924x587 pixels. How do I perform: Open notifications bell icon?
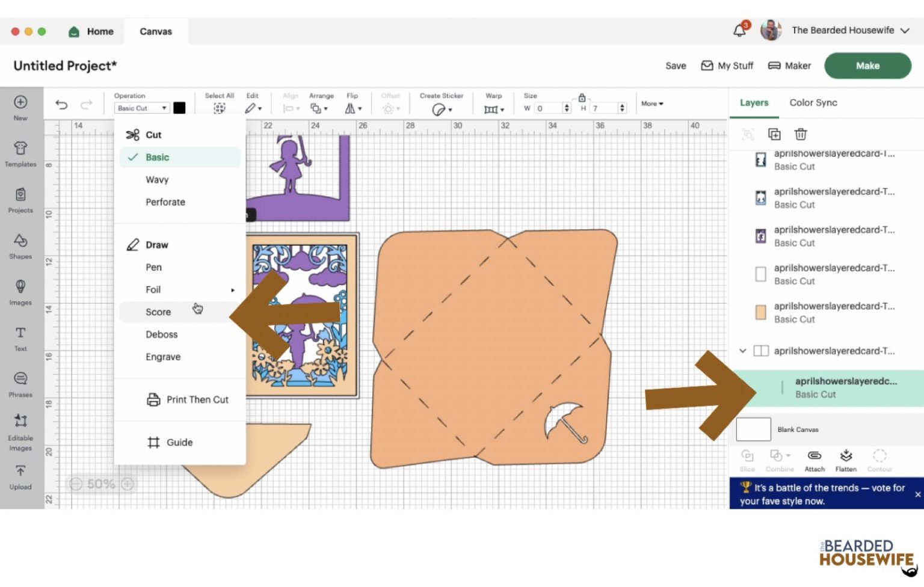[739, 31]
